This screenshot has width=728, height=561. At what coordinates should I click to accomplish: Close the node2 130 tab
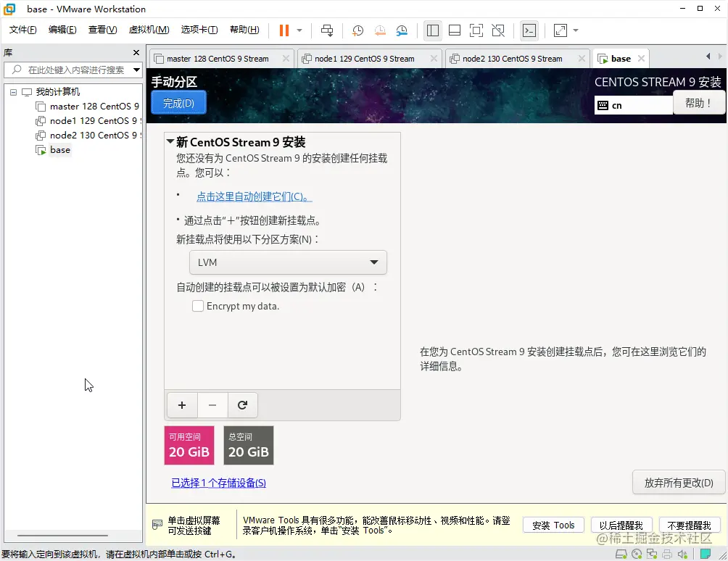(x=582, y=59)
